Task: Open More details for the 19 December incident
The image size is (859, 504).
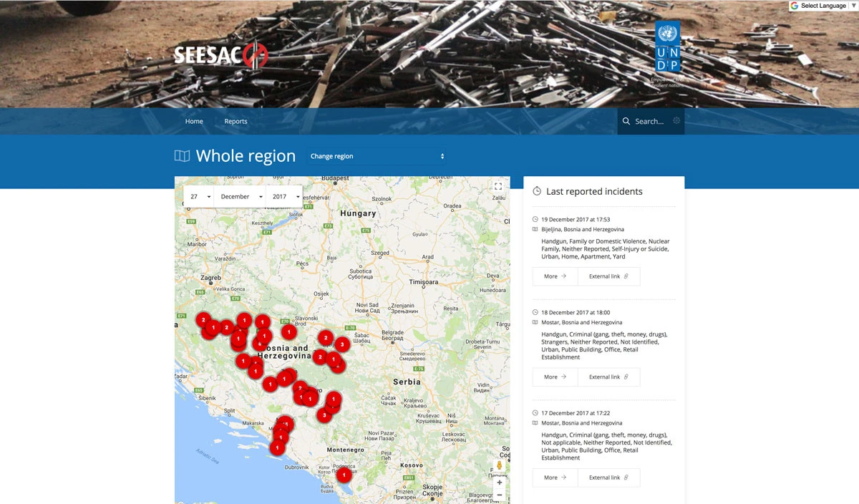Action: click(554, 276)
